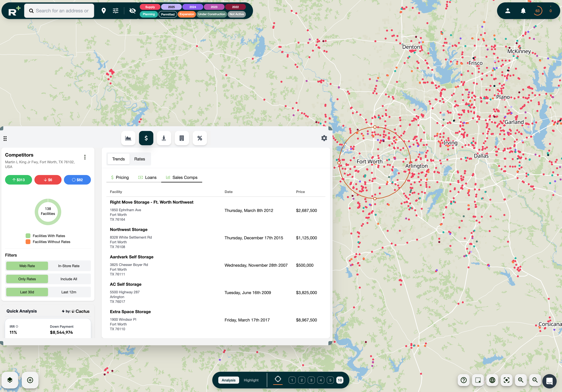Screen dimensions: 562x392
Task: Select the street view person icon
Action: point(164,138)
